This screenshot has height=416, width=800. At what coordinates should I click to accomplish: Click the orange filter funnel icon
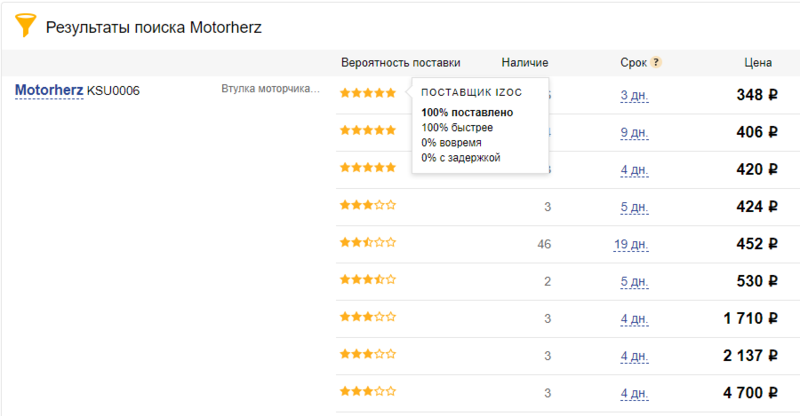[21, 26]
